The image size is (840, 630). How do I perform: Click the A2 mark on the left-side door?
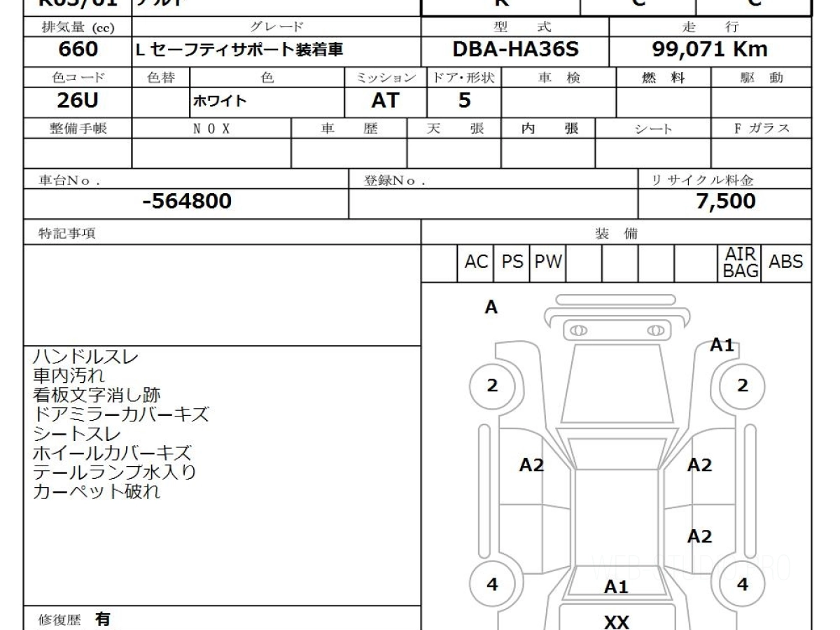point(531,465)
